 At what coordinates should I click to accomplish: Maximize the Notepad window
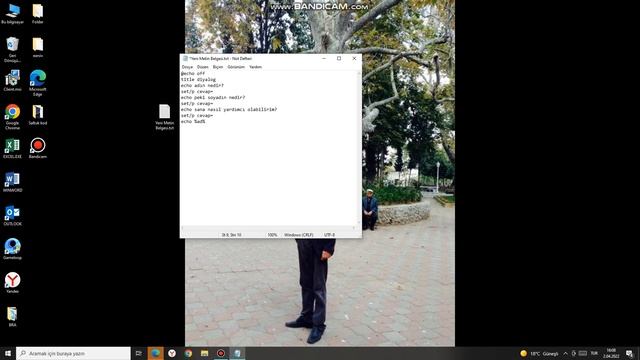point(339,58)
